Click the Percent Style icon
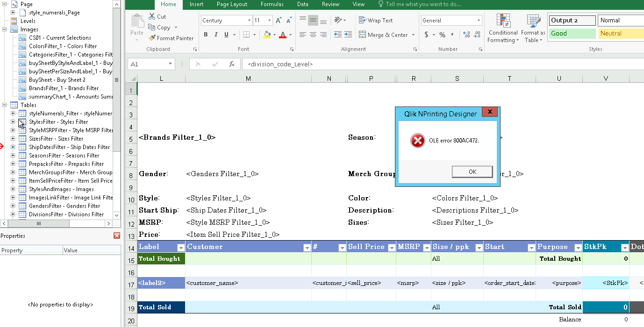Viewport: 644px width, 327px height. 442,35
